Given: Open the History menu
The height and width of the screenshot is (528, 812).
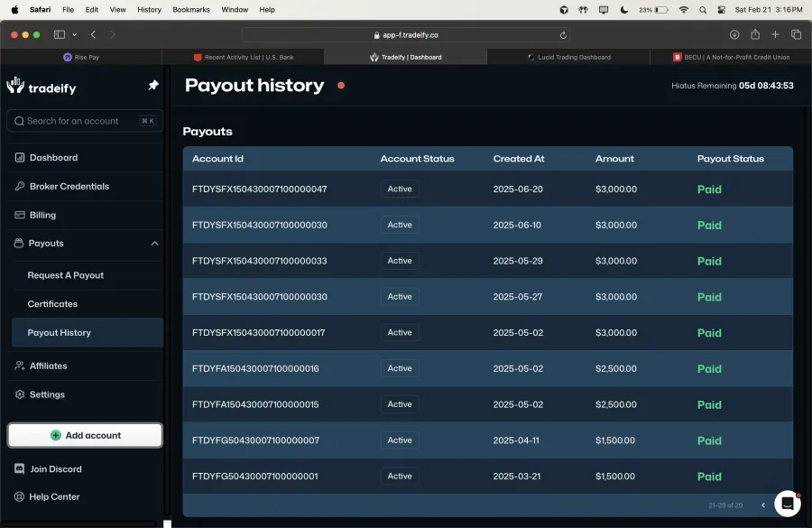Looking at the screenshot, I should 149,9.
